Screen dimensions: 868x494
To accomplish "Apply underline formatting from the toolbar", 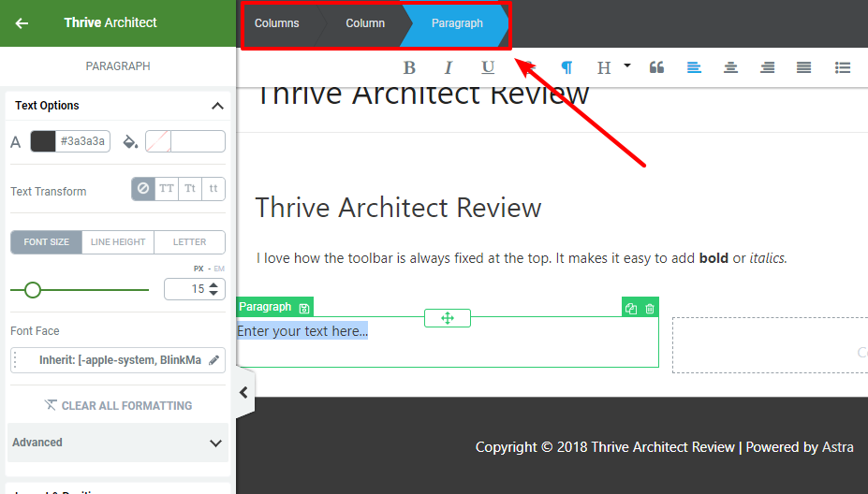I will [x=488, y=67].
